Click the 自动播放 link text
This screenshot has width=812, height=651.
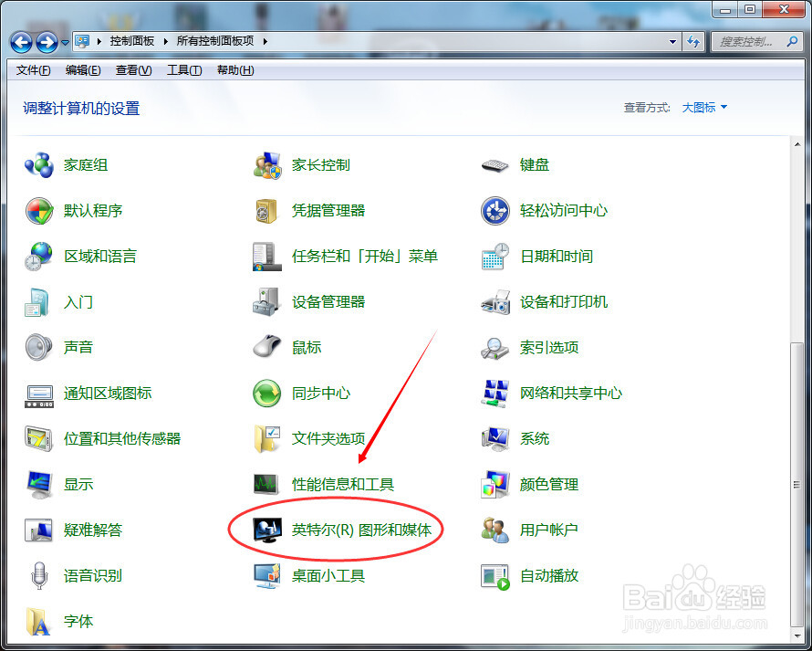(549, 576)
